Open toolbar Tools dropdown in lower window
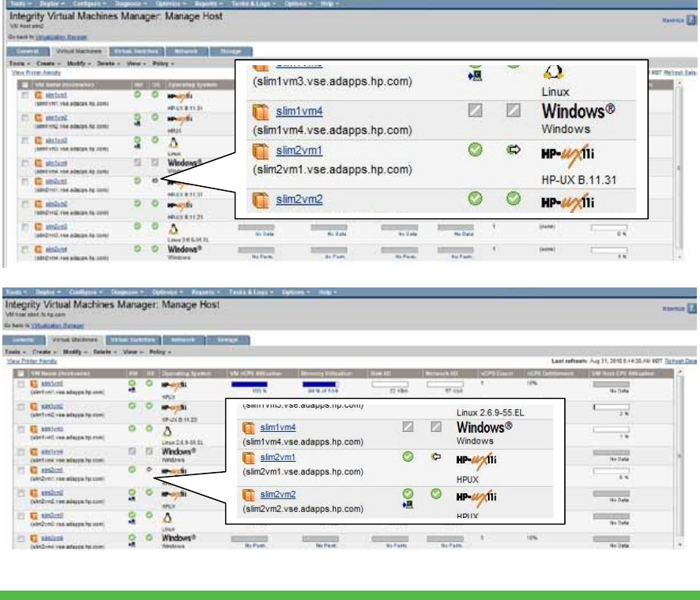 (15, 352)
